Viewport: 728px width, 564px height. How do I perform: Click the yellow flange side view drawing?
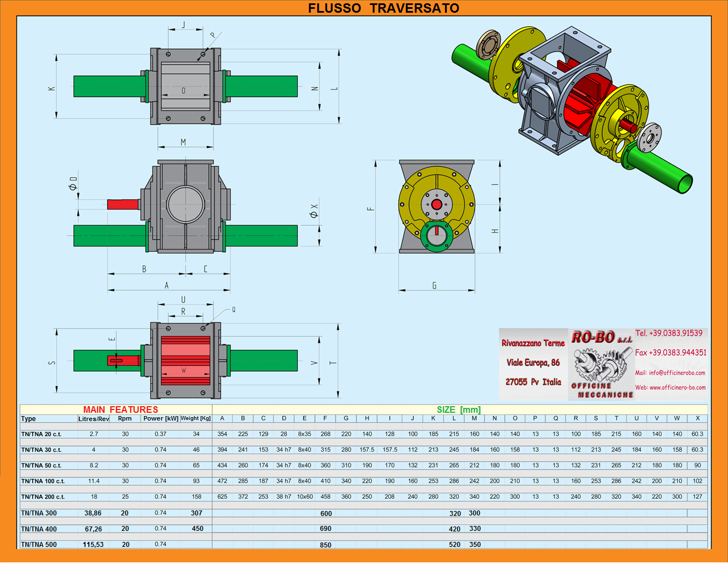point(437,206)
